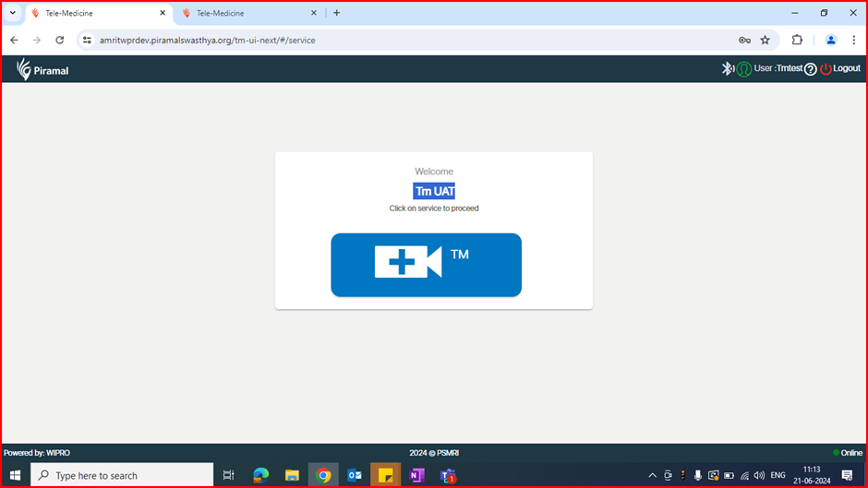
Task: Open the TM tele-medicine service tile
Action: 426,265
